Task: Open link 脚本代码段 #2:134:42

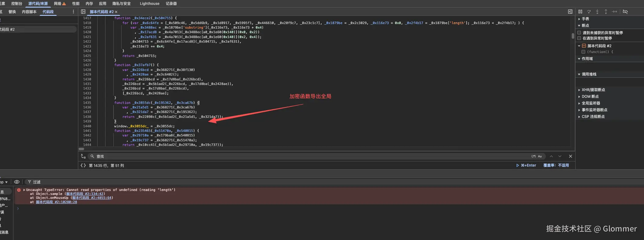Action: (85, 194)
